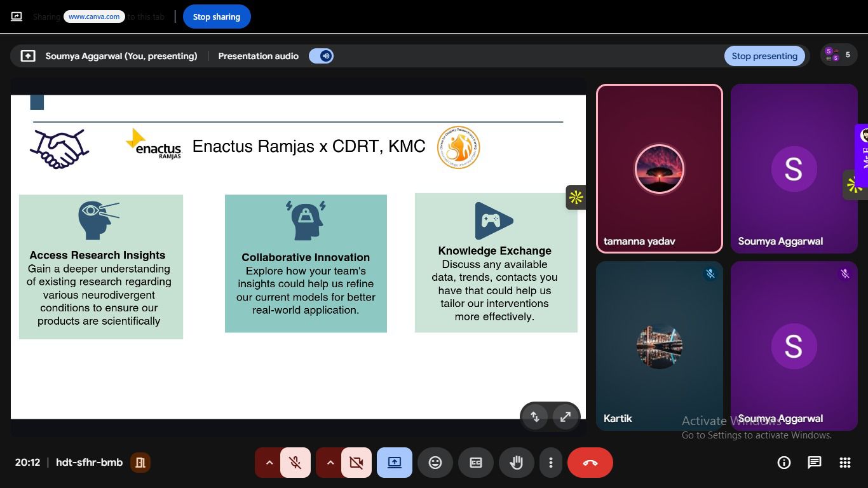Click the presenting screen icon beside Soumya Aggarwal
Viewport: 868px width, 488px height.
[28, 56]
